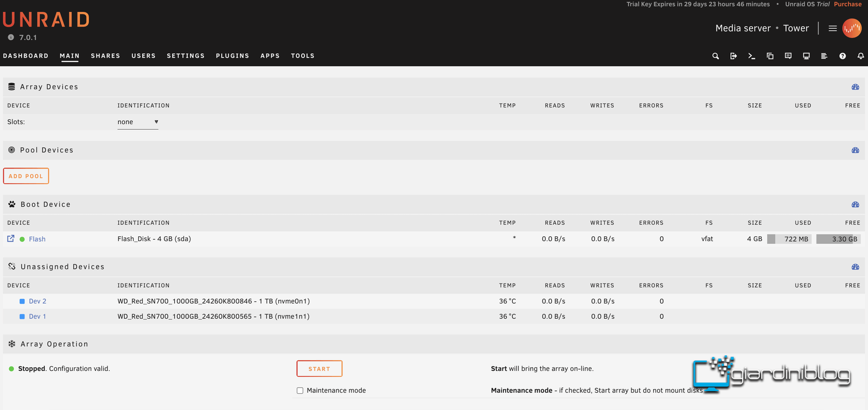The image size is (868, 410).
Task: Enable the Maintenance mode checkbox
Action: coord(300,390)
